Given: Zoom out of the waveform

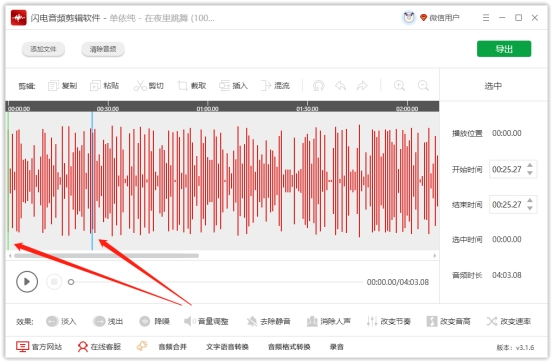Looking at the screenshot, I should pos(423,85).
